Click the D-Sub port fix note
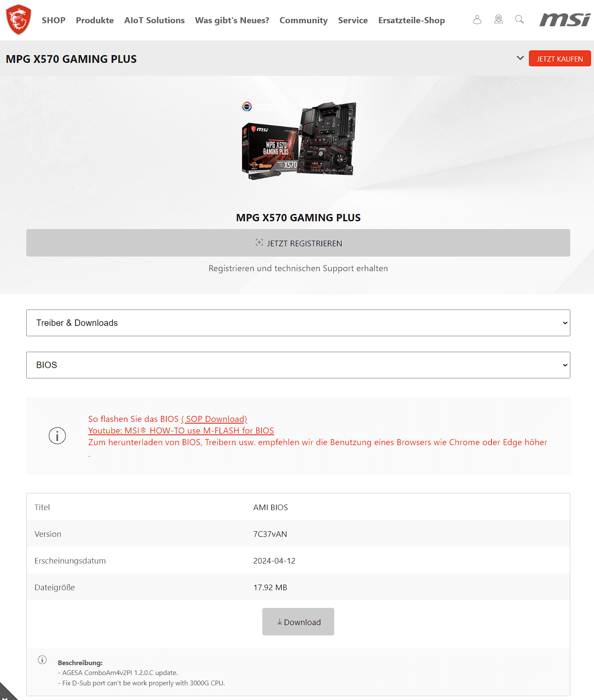The width and height of the screenshot is (594, 700). pyautogui.click(x=141, y=683)
